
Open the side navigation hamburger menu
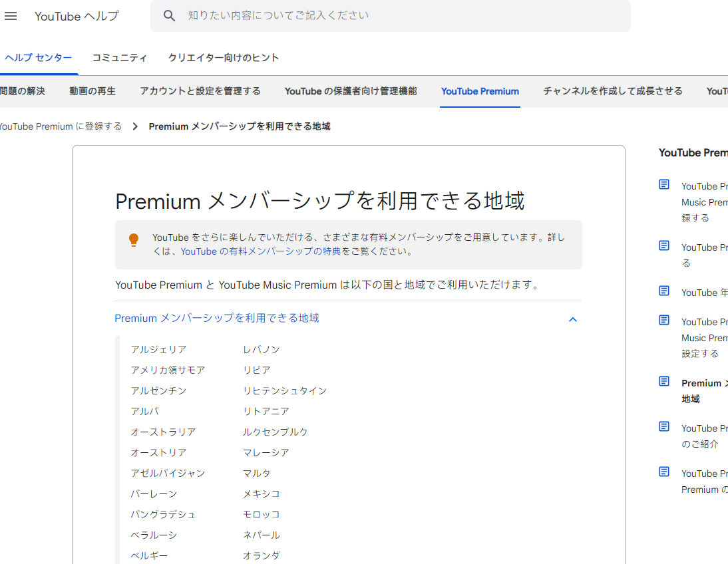click(x=11, y=16)
